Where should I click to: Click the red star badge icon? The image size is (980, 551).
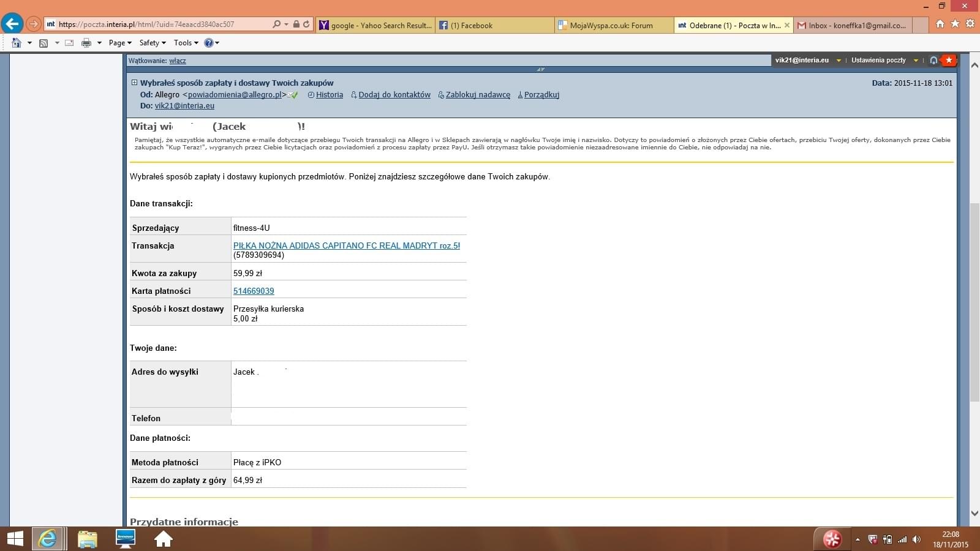pos(949,60)
